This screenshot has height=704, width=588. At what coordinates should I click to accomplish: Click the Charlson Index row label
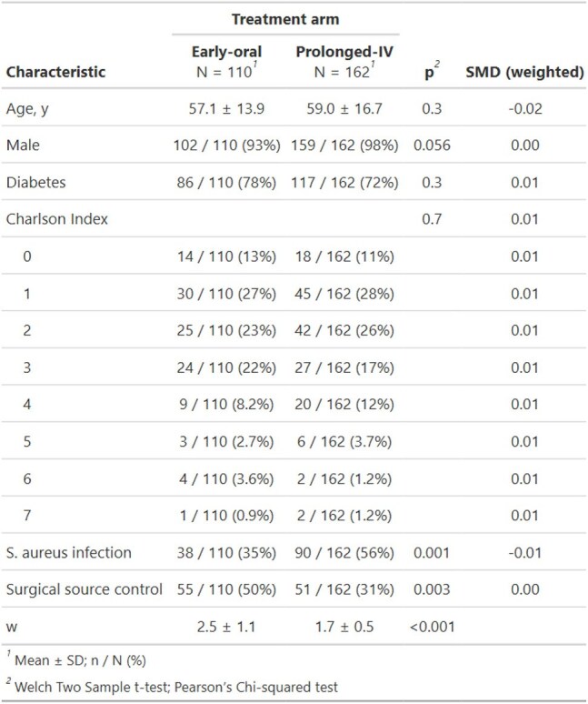click(x=57, y=219)
